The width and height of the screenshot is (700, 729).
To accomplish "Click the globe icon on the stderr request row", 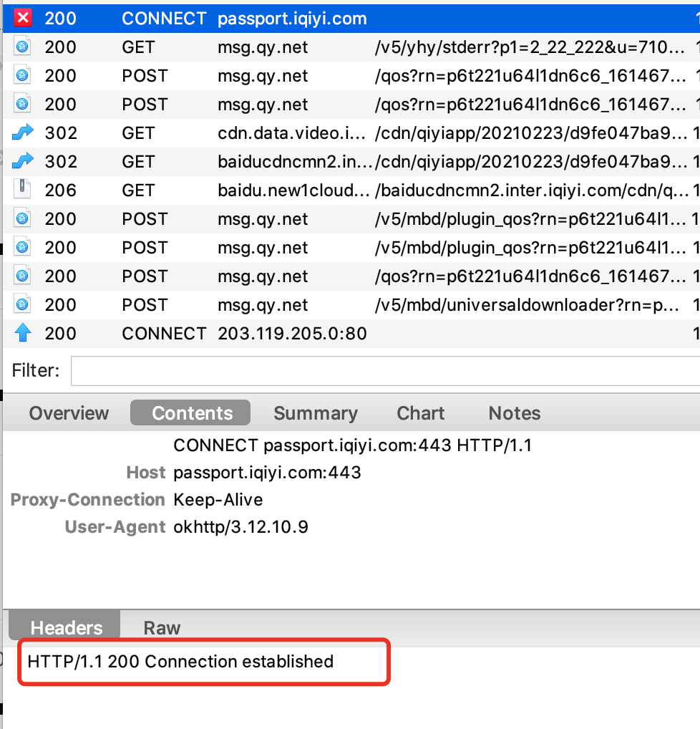I will (x=22, y=47).
